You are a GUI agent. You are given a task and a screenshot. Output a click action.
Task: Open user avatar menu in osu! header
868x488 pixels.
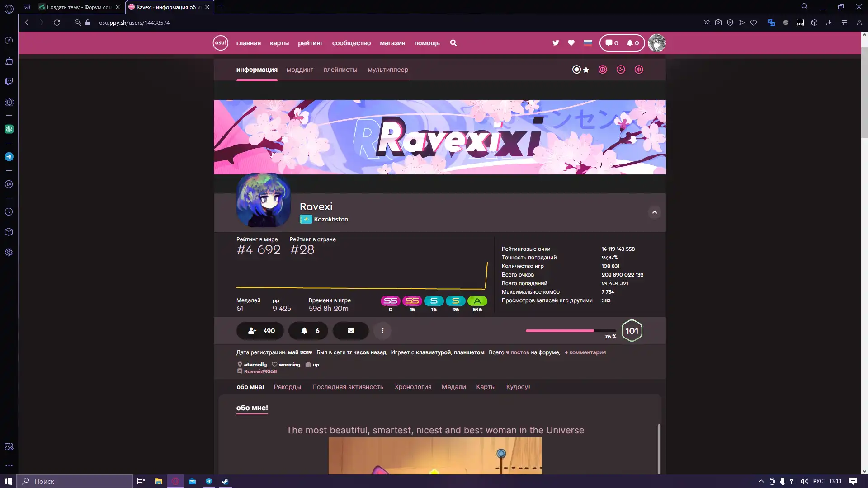[x=657, y=43]
